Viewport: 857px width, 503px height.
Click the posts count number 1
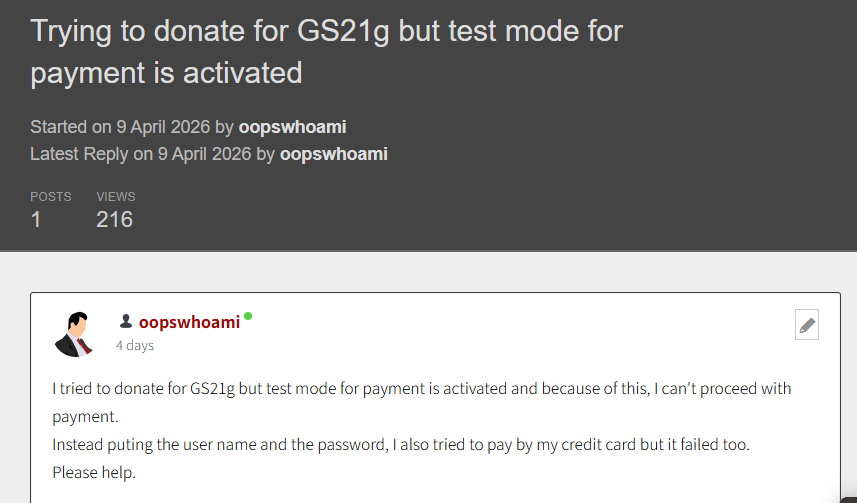36,219
